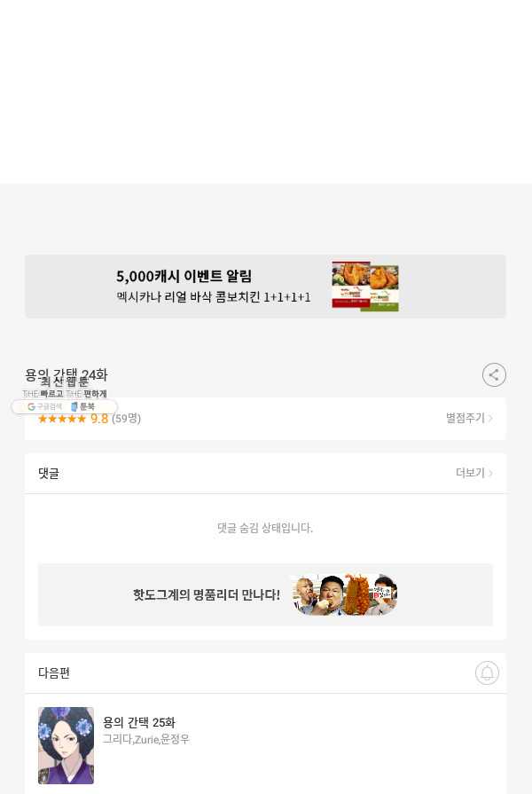This screenshot has width=532, height=794.
Task: Expand comments with 더보기 chevron
Action: click(473, 473)
